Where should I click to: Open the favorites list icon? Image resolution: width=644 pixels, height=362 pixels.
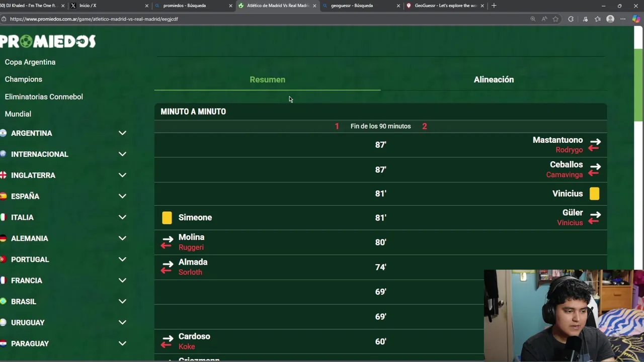point(597,19)
